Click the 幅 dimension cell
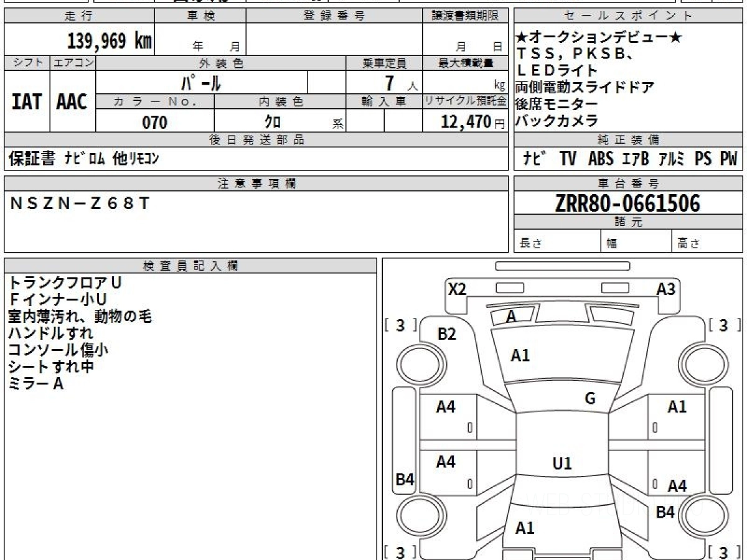The width and height of the screenshot is (747, 560). 637,242
